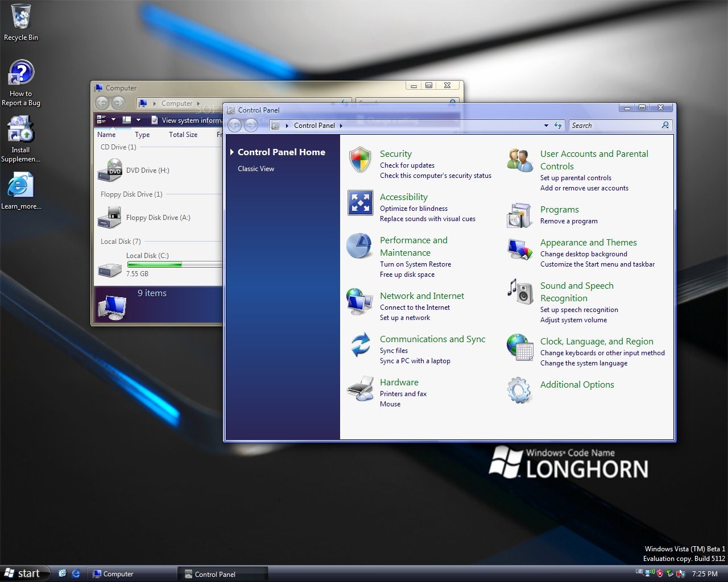
Task: Open Network and Internet globe icon
Action: [x=359, y=302]
